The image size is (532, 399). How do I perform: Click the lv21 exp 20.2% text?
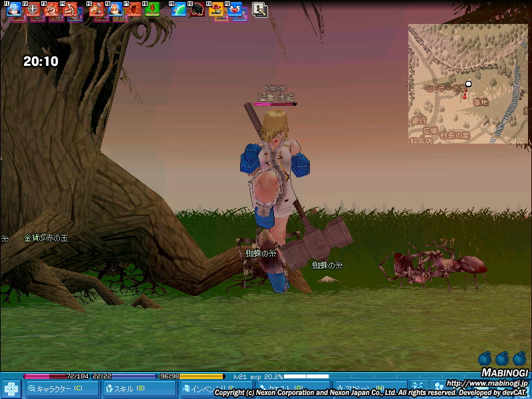tap(258, 376)
